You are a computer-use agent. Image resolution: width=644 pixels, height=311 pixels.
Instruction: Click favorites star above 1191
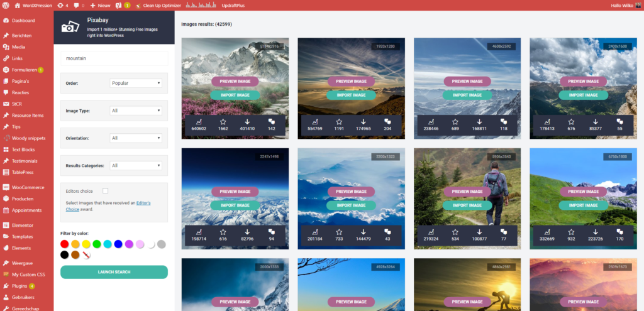point(339,122)
